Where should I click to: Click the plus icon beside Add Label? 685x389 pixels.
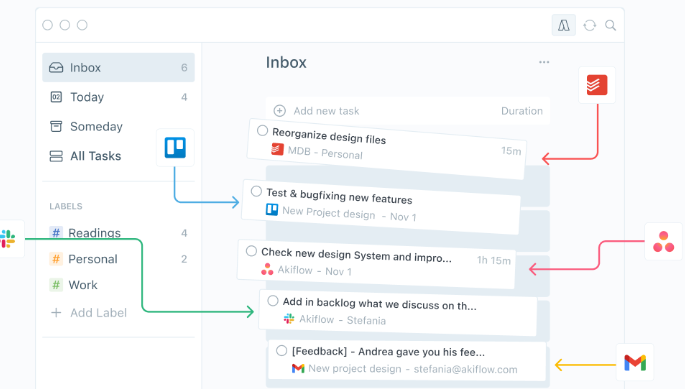click(56, 313)
